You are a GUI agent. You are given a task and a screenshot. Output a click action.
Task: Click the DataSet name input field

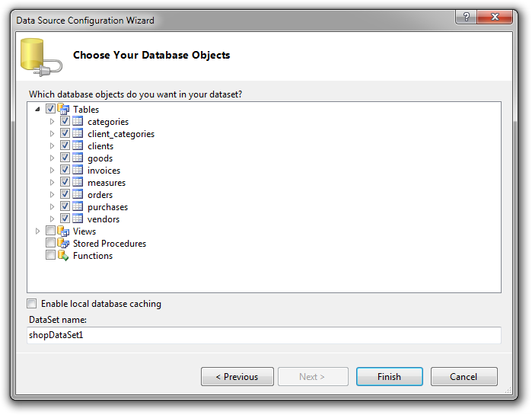pyautogui.click(x=264, y=335)
